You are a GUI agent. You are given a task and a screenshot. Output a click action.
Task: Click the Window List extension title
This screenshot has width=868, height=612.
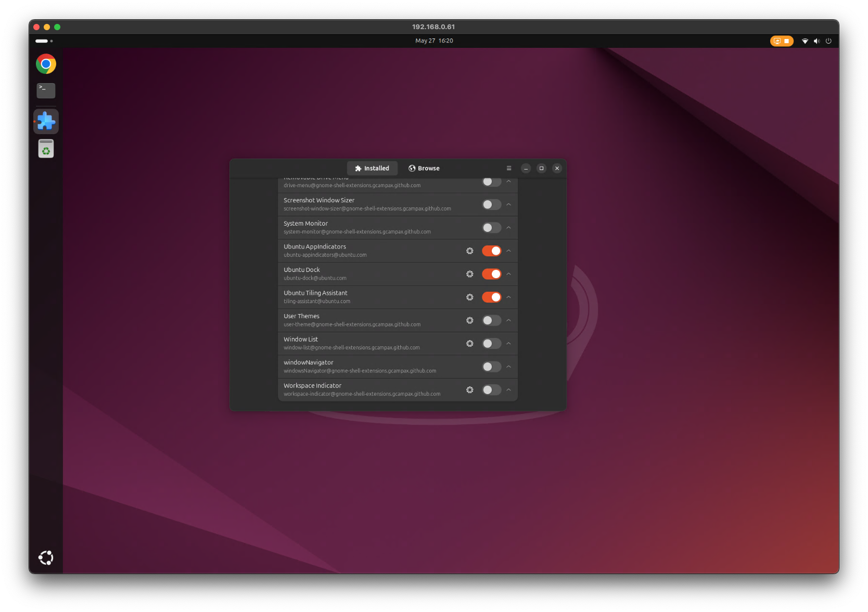pyautogui.click(x=301, y=340)
